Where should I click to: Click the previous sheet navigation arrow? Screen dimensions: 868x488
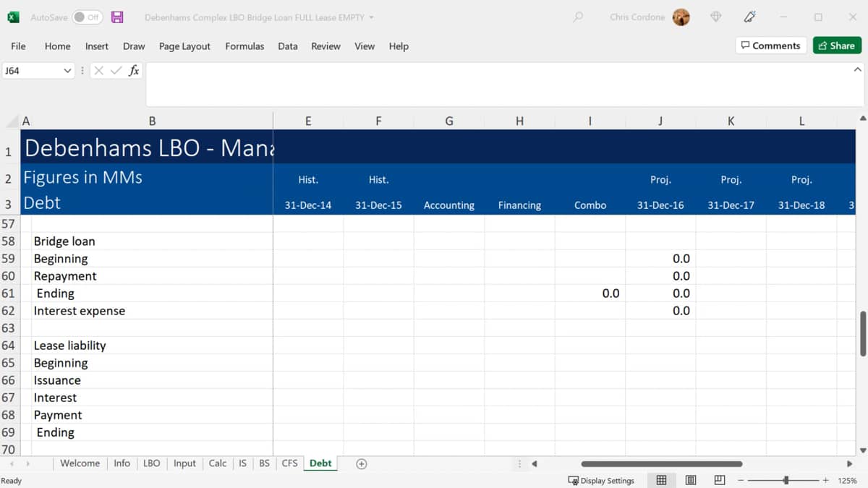[12, 464]
